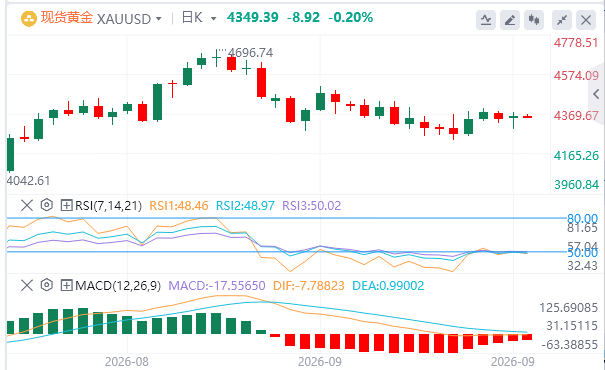Click the 4696.74 high price marker

(x=250, y=53)
